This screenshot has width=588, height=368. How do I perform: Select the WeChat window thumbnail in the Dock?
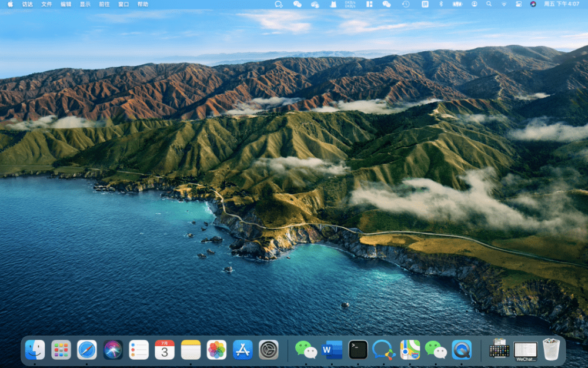(x=525, y=350)
